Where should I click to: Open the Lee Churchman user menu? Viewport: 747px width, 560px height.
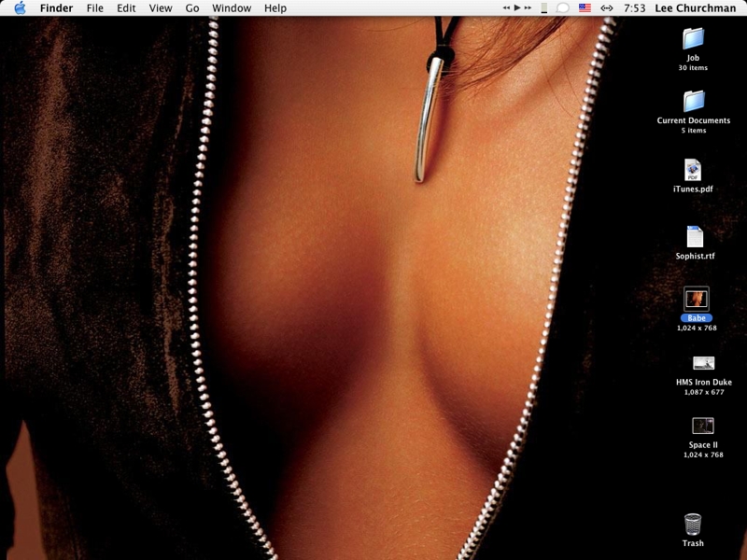(695, 8)
